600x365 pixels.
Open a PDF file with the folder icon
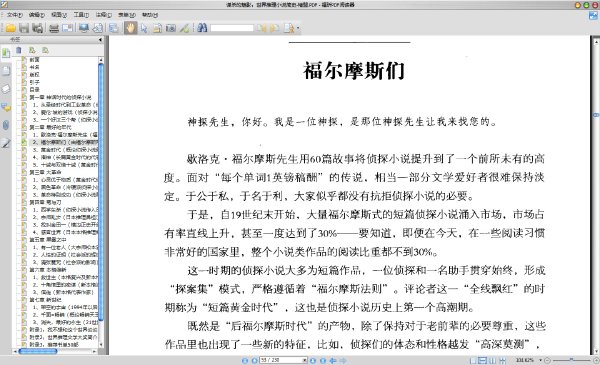point(10,28)
